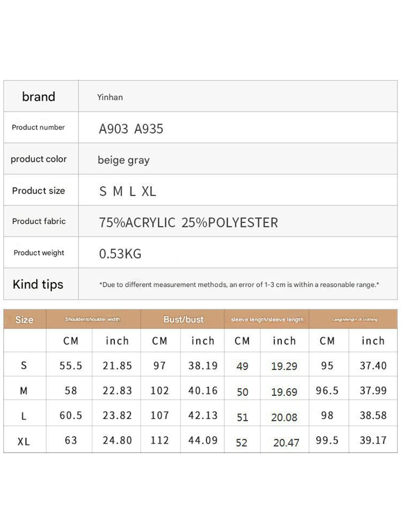Click the 99.5 length CM cell
Image resolution: width=401 pixels, height=532 pixels.
pos(327,441)
